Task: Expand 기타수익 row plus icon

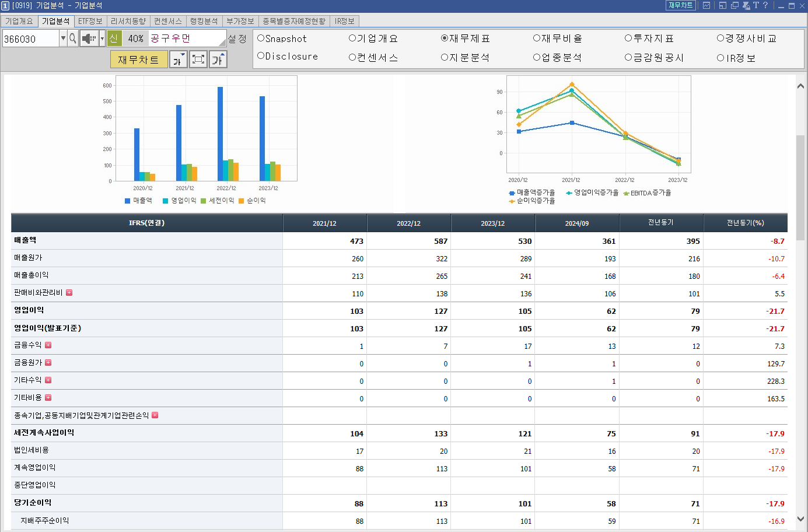Action: click(48, 380)
